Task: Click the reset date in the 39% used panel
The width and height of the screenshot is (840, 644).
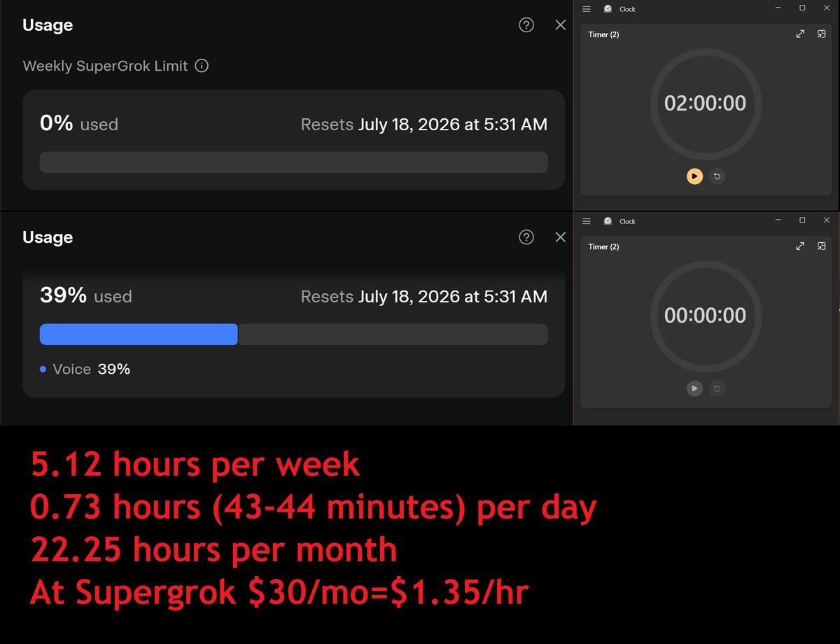Action: coord(453,297)
